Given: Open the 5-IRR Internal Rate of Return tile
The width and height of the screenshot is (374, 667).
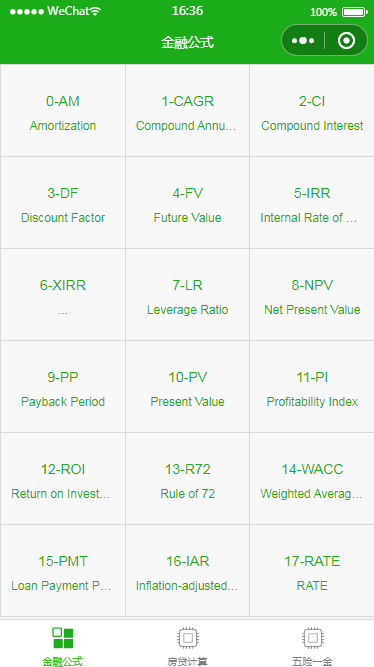Looking at the screenshot, I should pyautogui.click(x=312, y=202).
